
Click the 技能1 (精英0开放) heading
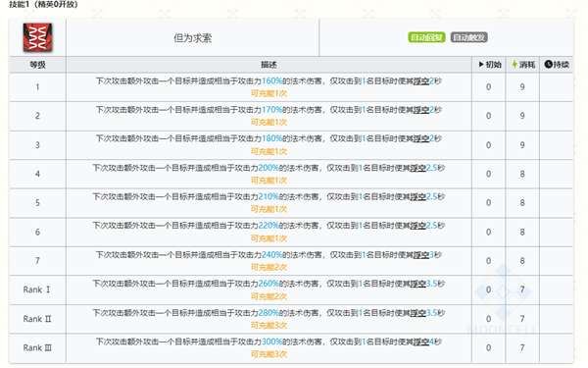pyautogui.click(x=43, y=4)
